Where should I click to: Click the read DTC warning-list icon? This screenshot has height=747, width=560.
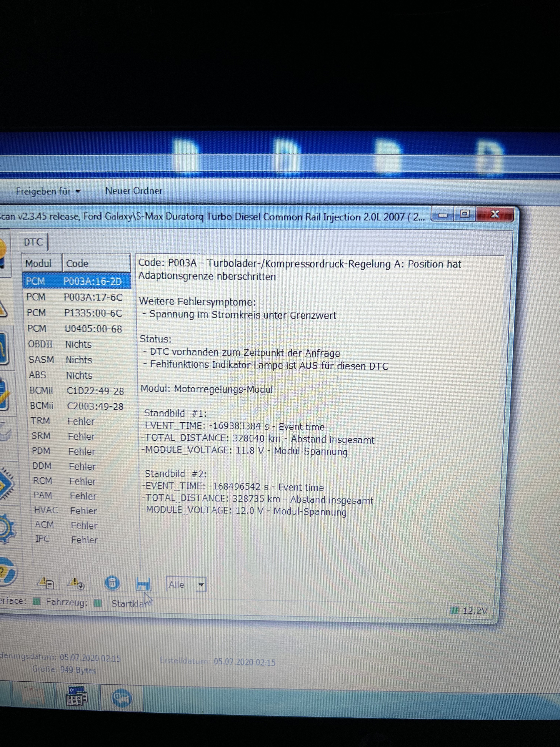click(x=46, y=582)
